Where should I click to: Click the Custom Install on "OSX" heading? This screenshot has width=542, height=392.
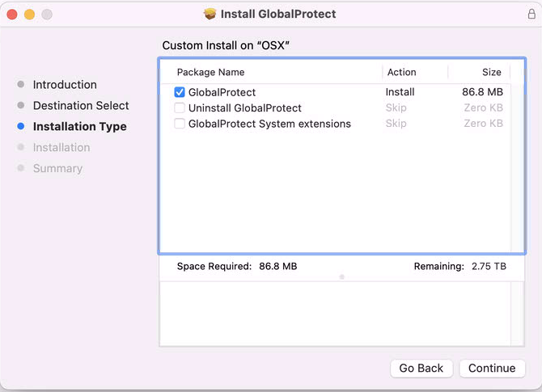226,45
